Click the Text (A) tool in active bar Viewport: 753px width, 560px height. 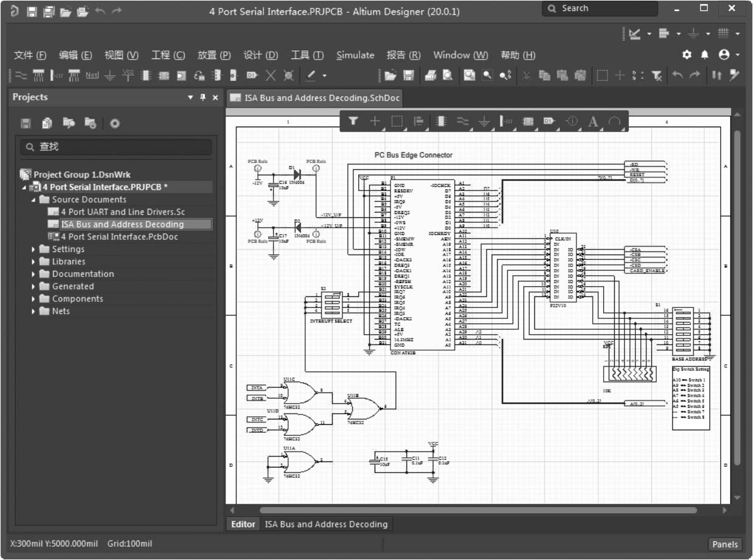point(593,122)
